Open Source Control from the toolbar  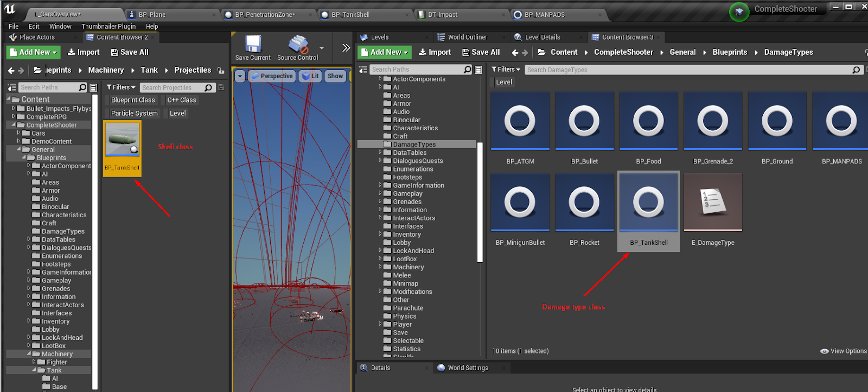pyautogui.click(x=297, y=46)
